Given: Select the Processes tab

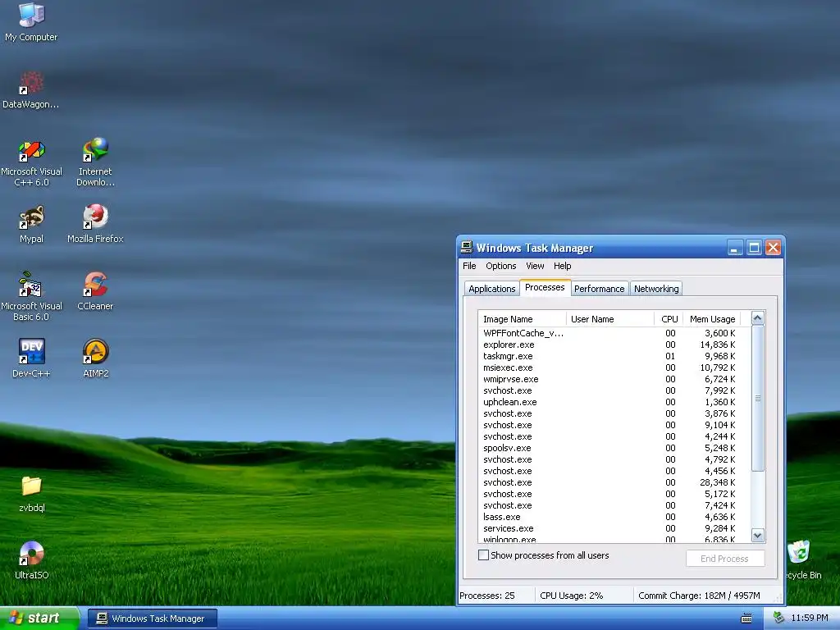Looking at the screenshot, I should (x=545, y=287).
